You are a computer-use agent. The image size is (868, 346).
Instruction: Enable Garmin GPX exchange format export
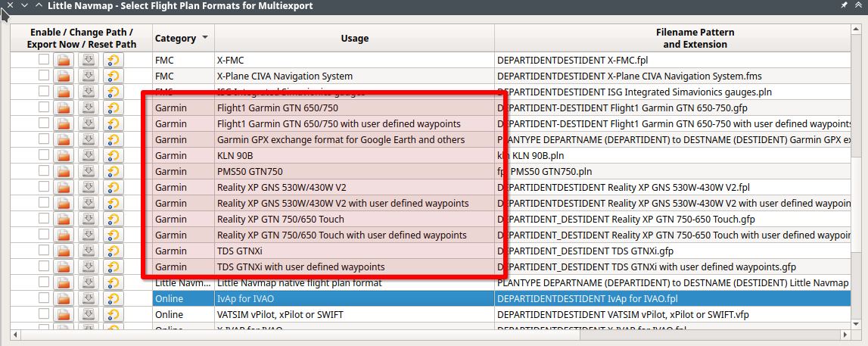tap(44, 139)
